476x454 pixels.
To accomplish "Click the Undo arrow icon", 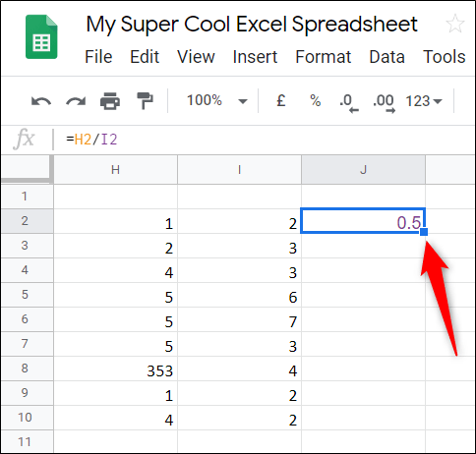I will pos(41,101).
